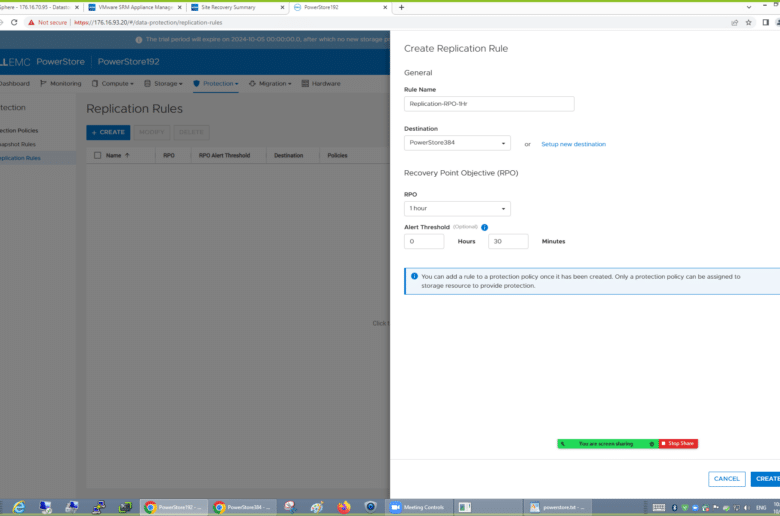Click the PowerStore192 cluster name header
Screen dimensions: 780x516
(x=128, y=62)
